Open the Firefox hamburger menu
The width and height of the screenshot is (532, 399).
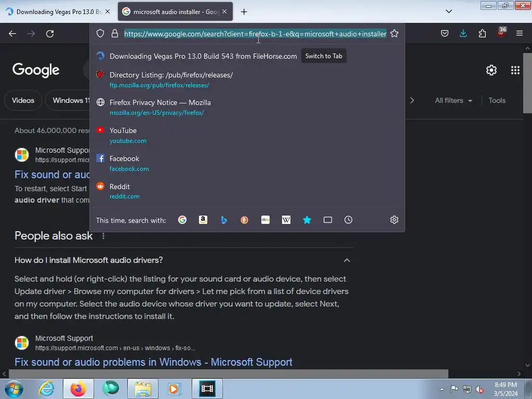coord(520,34)
